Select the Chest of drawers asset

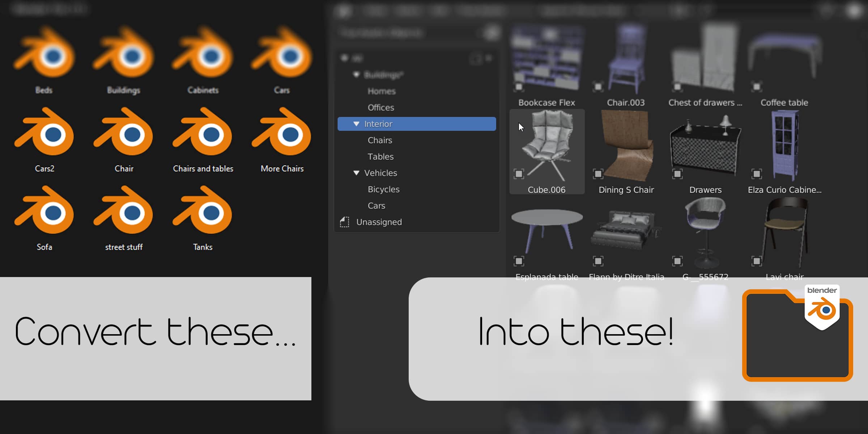click(706, 65)
